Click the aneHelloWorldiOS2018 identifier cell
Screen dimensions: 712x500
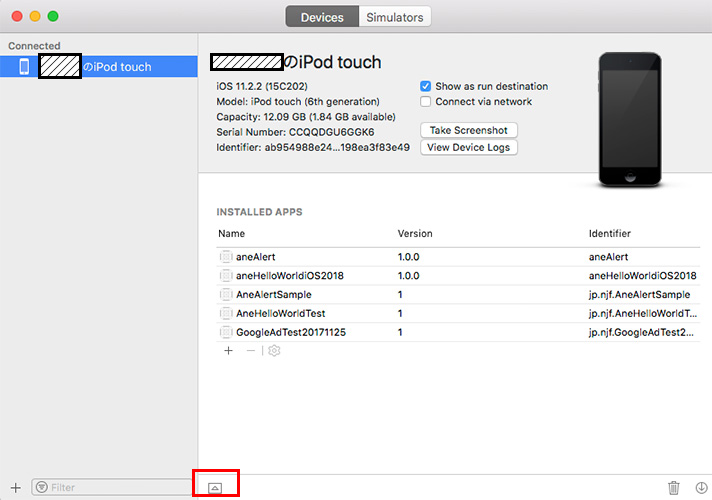[643, 276]
